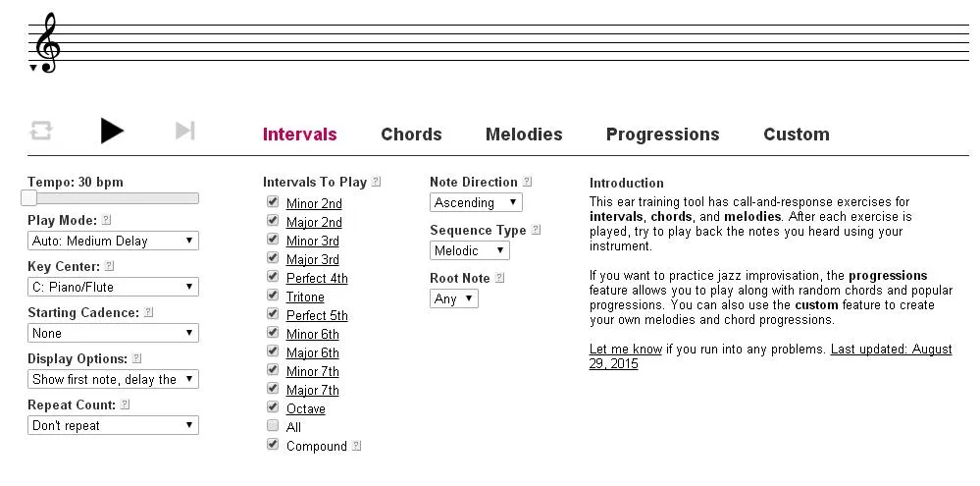Click help icon beside Intervals To Play
Viewport: 980px width, 486px height.
click(376, 182)
